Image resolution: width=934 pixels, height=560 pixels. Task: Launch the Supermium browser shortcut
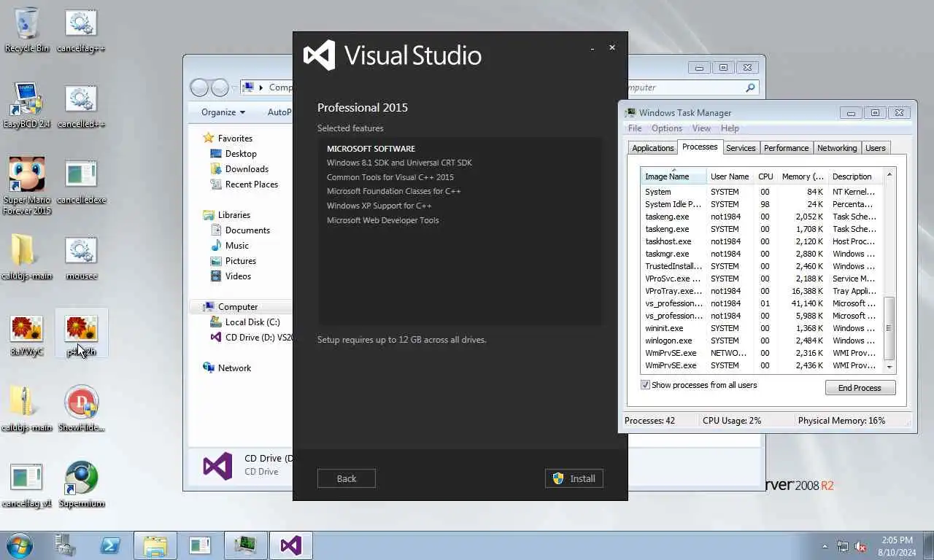pyautogui.click(x=81, y=485)
